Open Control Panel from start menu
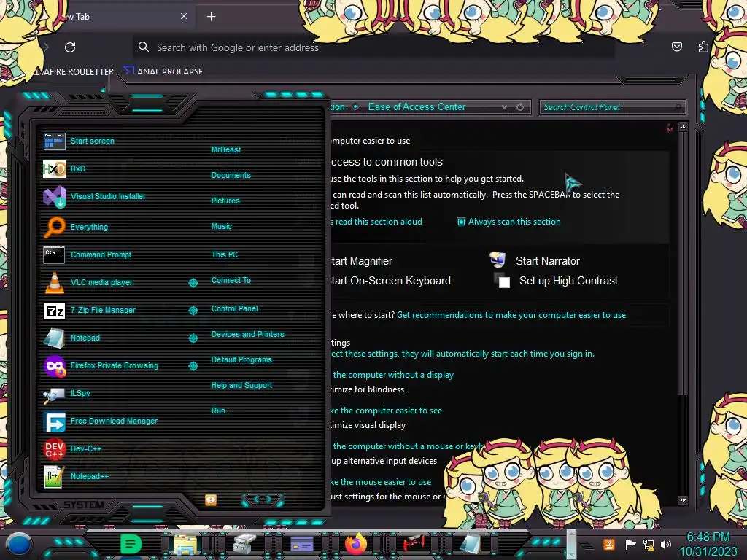747x560 pixels. 234,308
